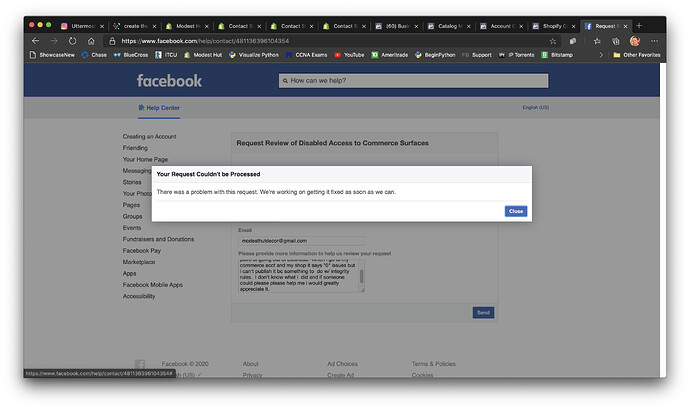
Task: Click the Ad Choices footer link
Action: (x=342, y=364)
